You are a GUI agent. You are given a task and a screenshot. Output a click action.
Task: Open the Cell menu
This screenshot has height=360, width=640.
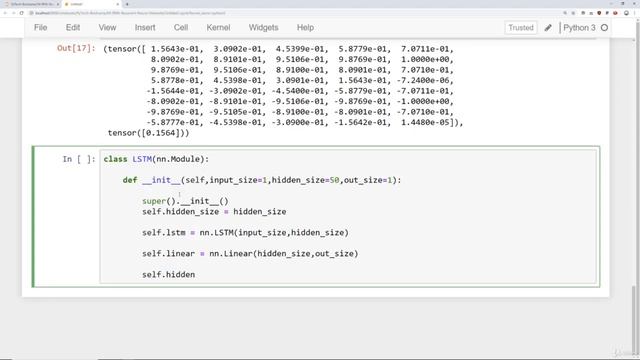pyautogui.click(x=180, y=28)
